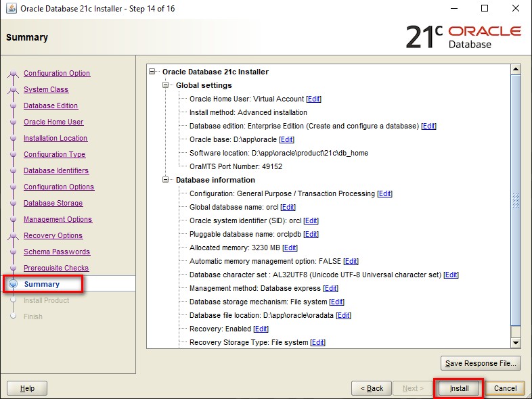Edit the General Purpose configuration setting
The width and height of the screenshot is (532, 399).
(384, 193)
